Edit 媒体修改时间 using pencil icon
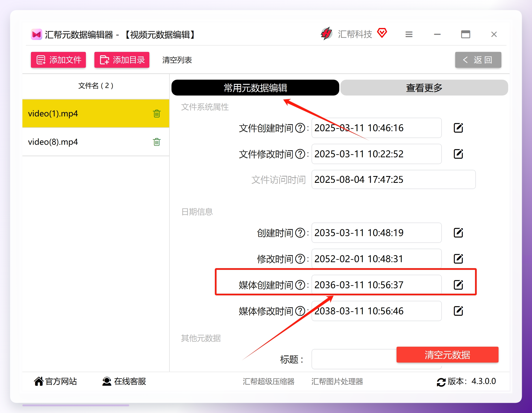Viewport: 532px width, 413px height. [x=458, y=311]
